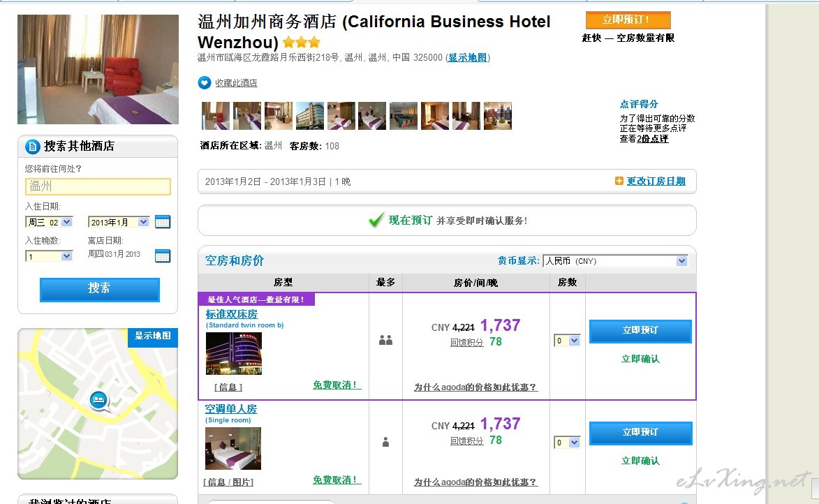Click the heart icon to favorite this hotel

click(x=205, y=82)
